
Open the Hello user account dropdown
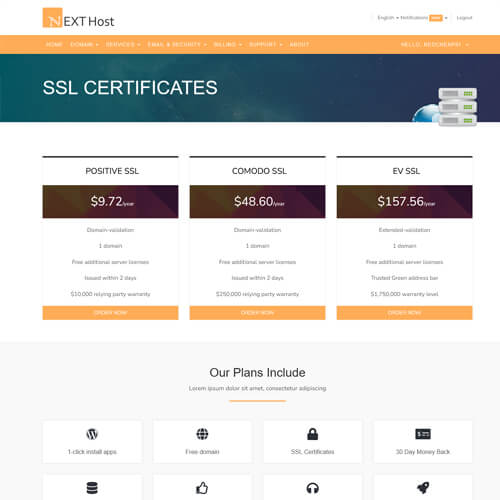click(434, 44)
